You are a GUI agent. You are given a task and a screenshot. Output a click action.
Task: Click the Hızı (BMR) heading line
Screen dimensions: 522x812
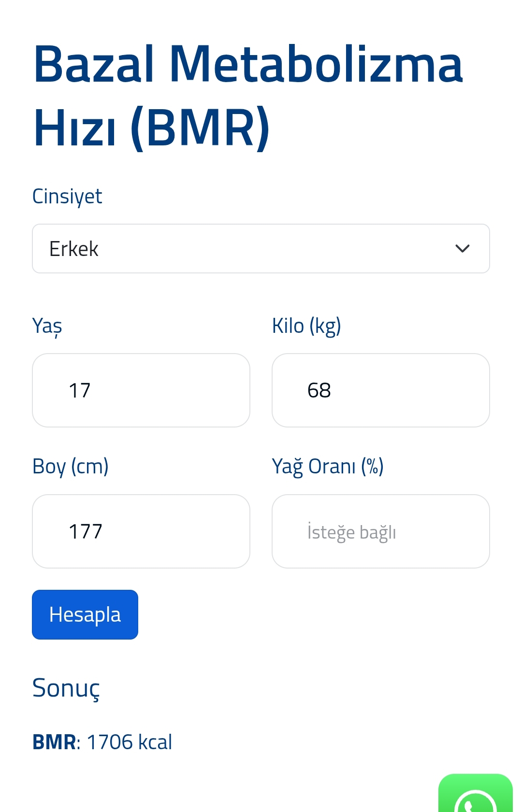pyautogui.click(x=151, y=128)
